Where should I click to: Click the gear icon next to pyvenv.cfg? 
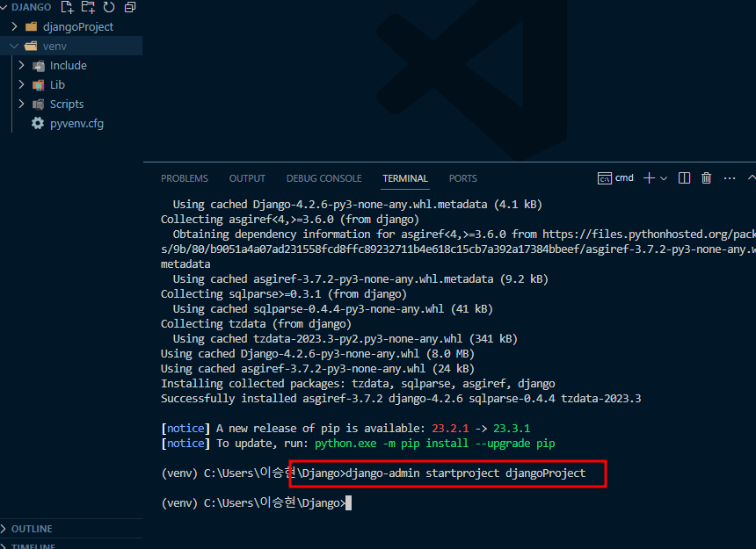pos(38,123)
